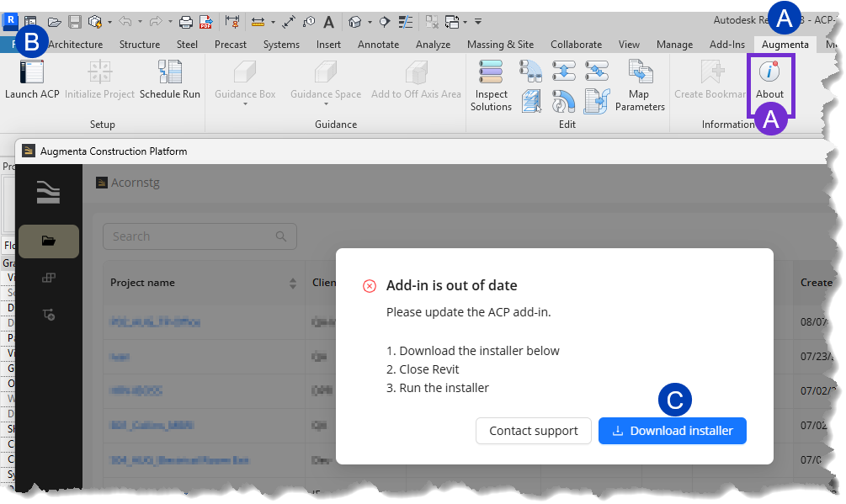Select the Augmenta ribbon tab

(x=785, y=45)
